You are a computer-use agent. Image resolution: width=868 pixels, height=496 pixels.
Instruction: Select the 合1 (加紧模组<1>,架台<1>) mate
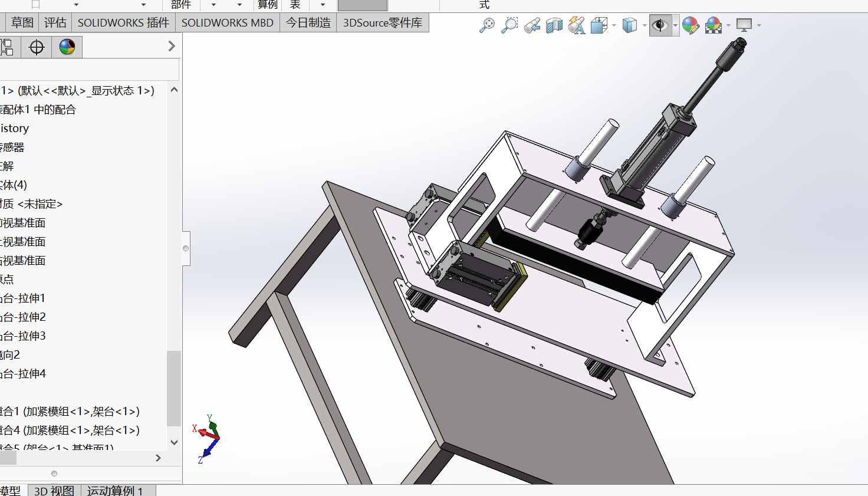pos(70,411)
